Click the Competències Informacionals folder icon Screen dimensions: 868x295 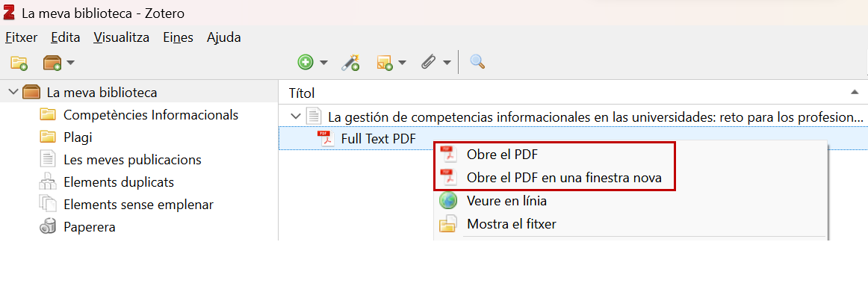48,114
